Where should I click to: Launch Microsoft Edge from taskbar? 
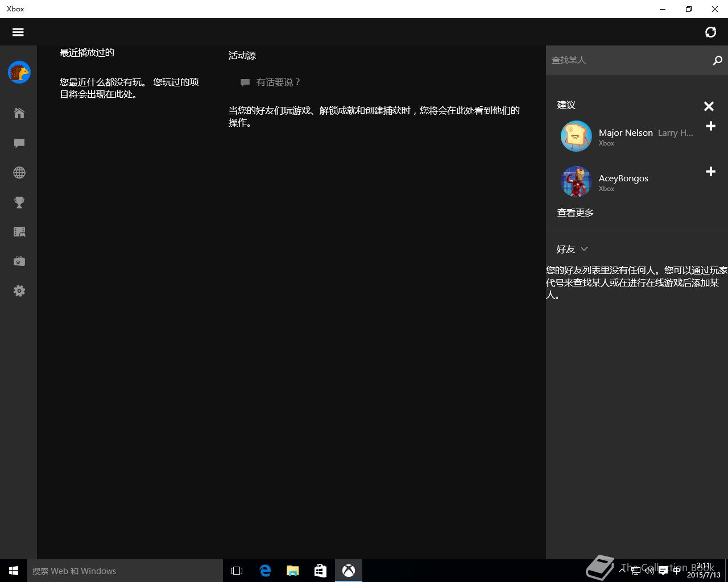coord(265,571)
